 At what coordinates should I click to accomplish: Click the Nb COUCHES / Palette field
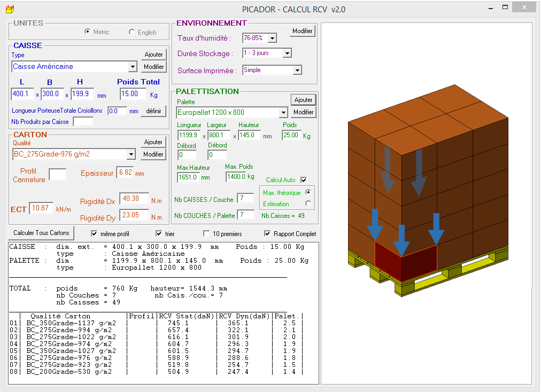click(x=246, y=215)
